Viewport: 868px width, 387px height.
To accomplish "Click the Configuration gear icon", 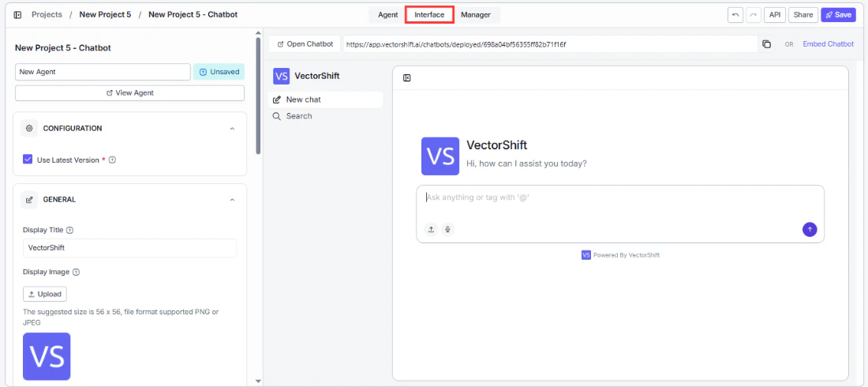I will coord(29,128).
